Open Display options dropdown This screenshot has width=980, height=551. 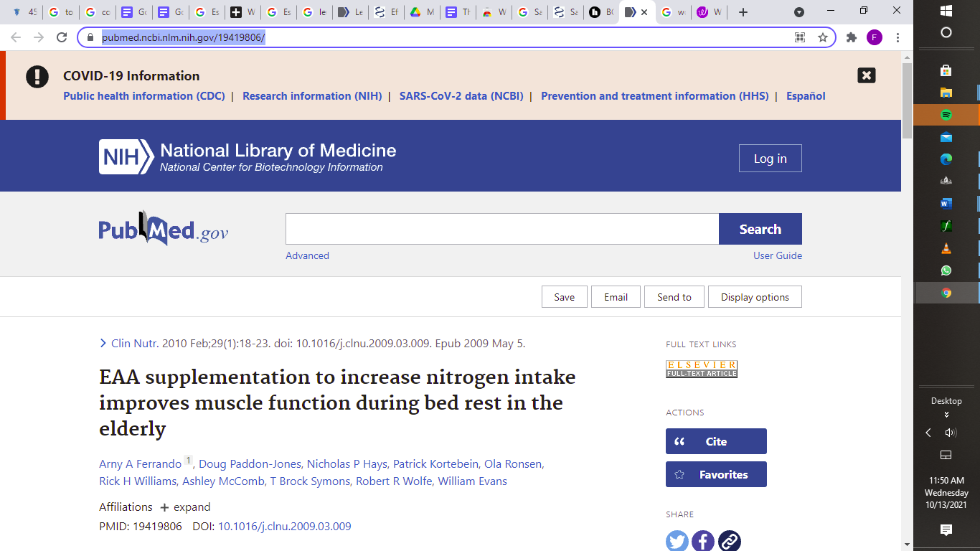(755, 297)
